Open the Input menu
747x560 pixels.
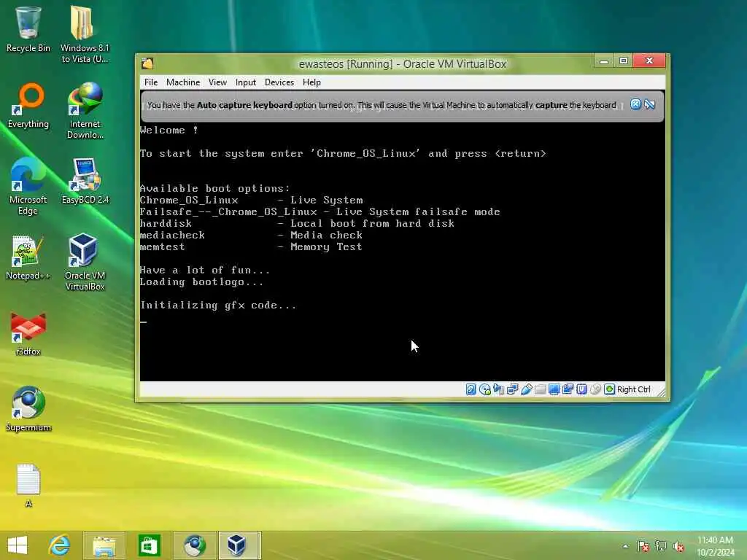click(245, 82)
